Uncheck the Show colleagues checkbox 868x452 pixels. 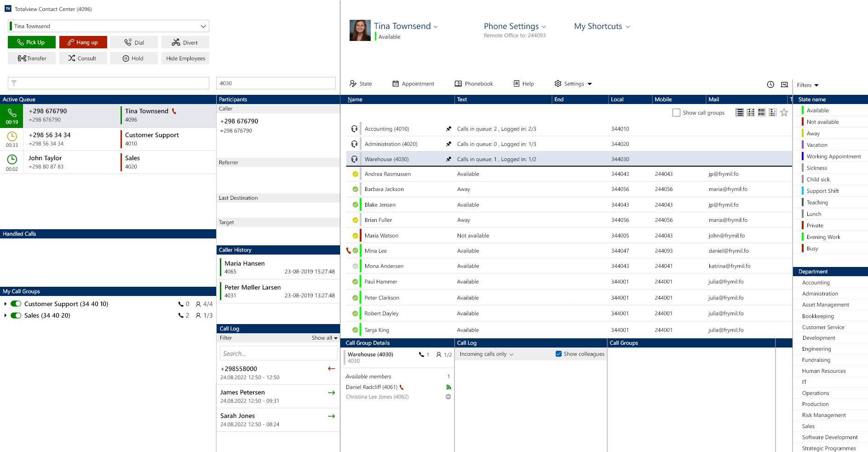[x=558, y=354]
